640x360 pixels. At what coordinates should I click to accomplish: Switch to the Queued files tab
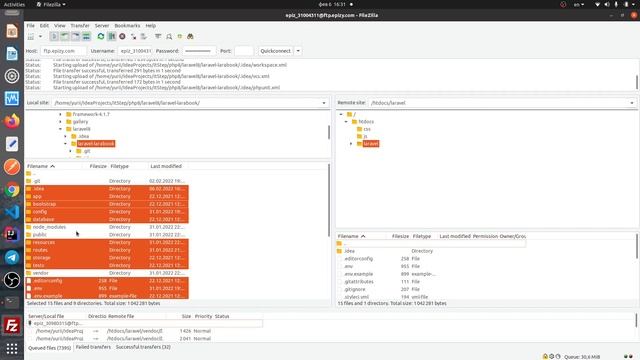(49, 348)
